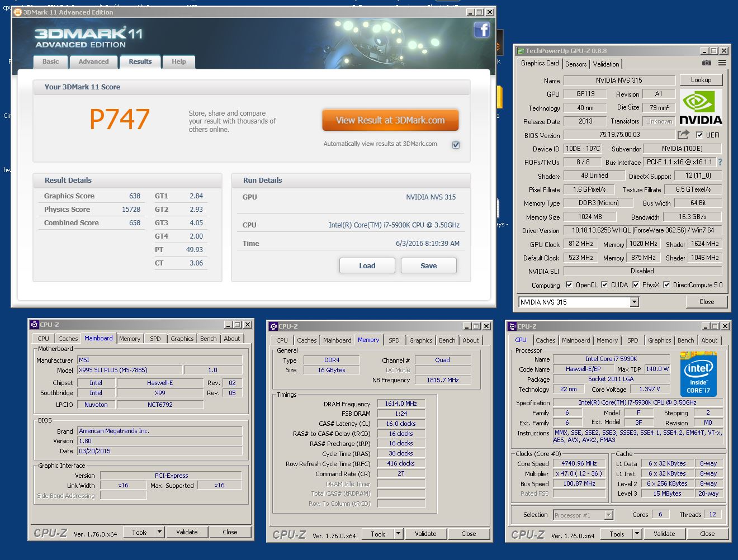Open the Validation tab in GPU-Z
The height and width of the screenshot is (560, 738).
[x=606, y=64]
